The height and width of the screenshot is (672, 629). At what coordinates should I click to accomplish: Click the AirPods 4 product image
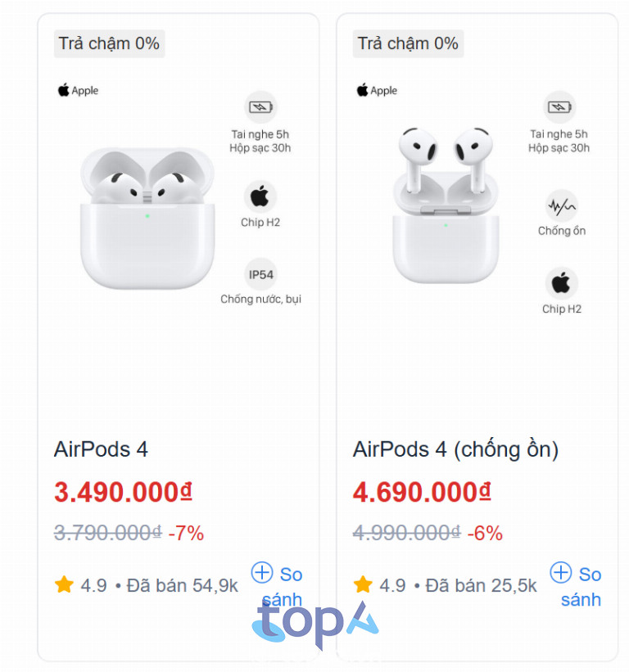147,217
